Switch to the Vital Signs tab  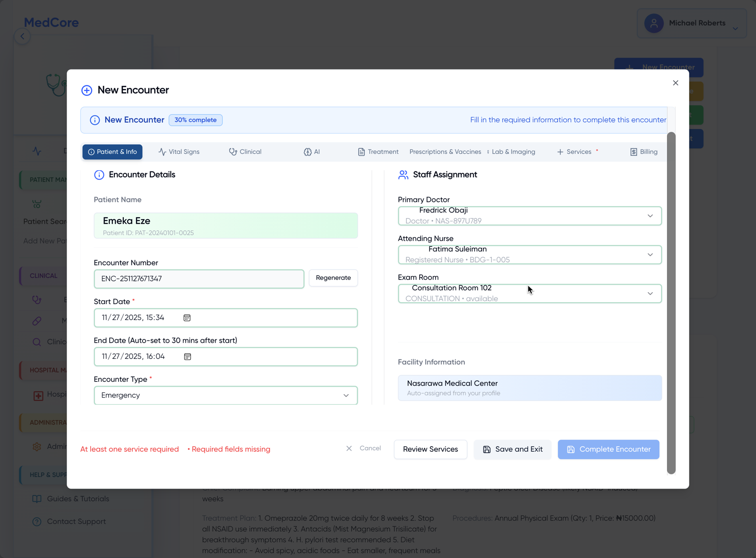179,152
